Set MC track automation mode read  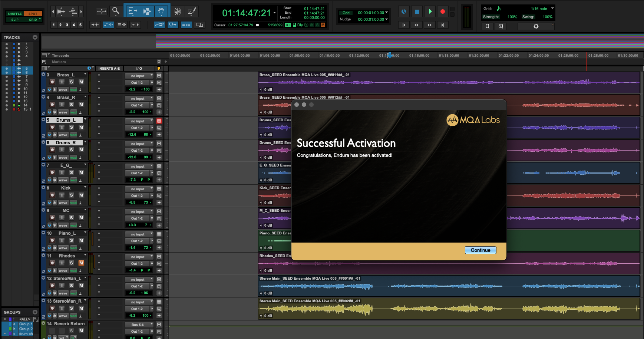tap(73, 225)
